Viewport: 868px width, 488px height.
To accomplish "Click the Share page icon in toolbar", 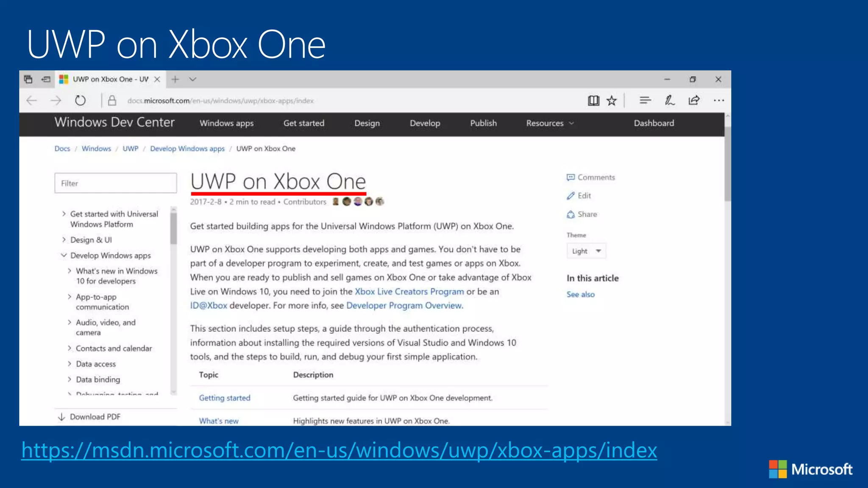I will coord(694,100).
